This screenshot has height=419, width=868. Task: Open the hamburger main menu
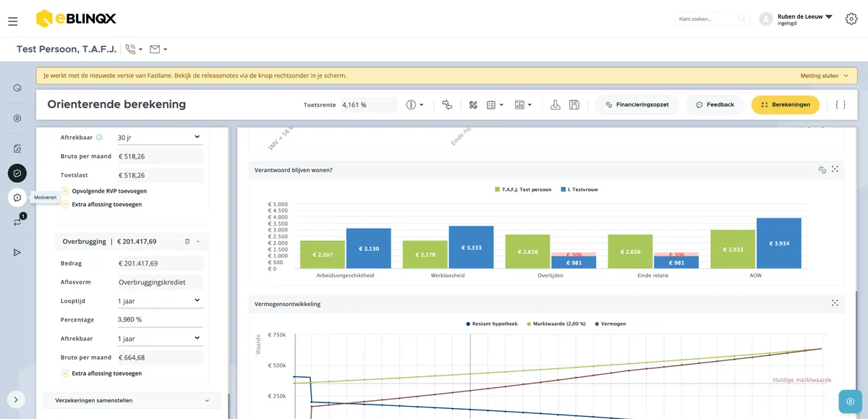[13, 22]
